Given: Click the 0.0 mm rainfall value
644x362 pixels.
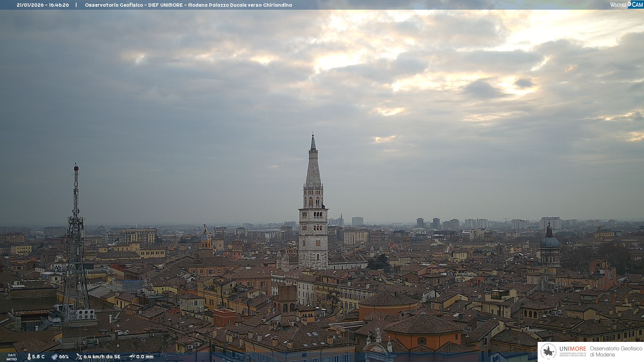Looking at the screenshot, I should [145, 357].
